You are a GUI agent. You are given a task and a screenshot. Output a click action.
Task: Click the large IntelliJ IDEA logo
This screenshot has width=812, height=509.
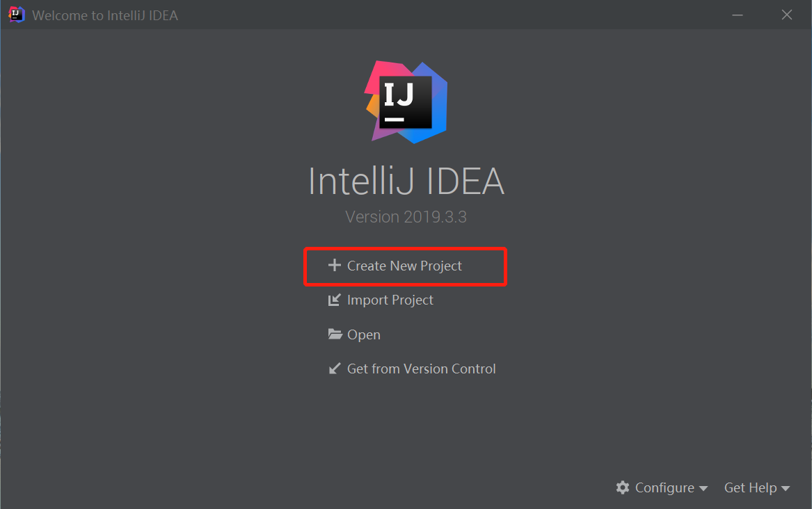coord(406,101)
